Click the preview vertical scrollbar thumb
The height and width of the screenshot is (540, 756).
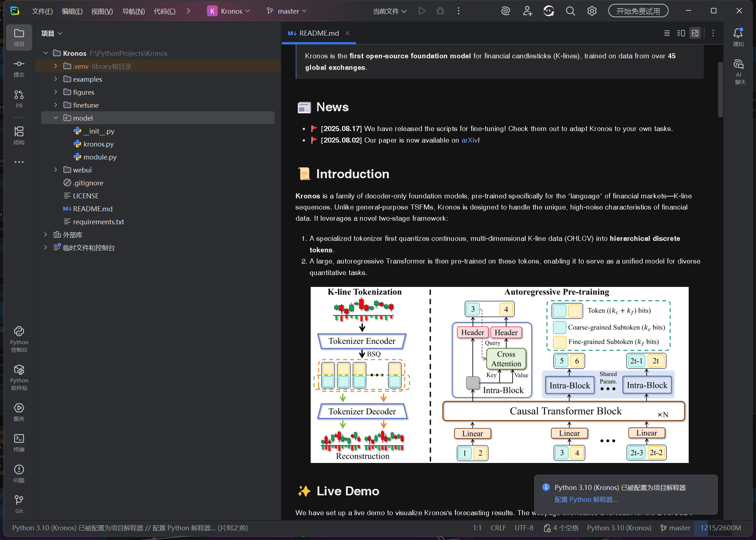click(x=720, y=90)
